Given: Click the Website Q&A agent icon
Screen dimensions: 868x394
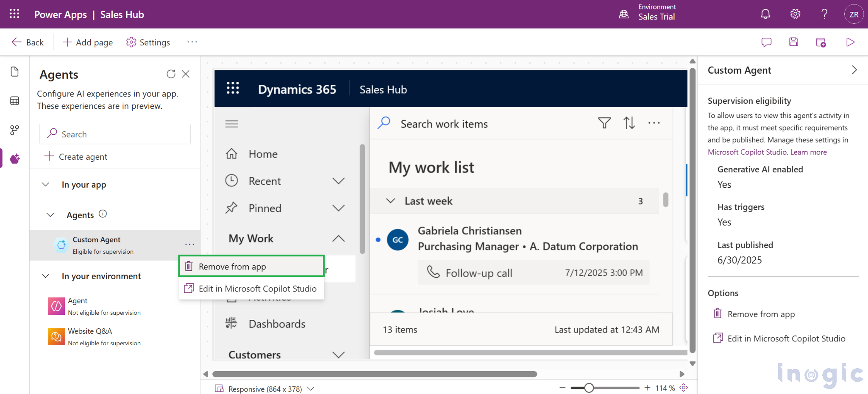Looking at the screenshot, I should click(56, 336).
